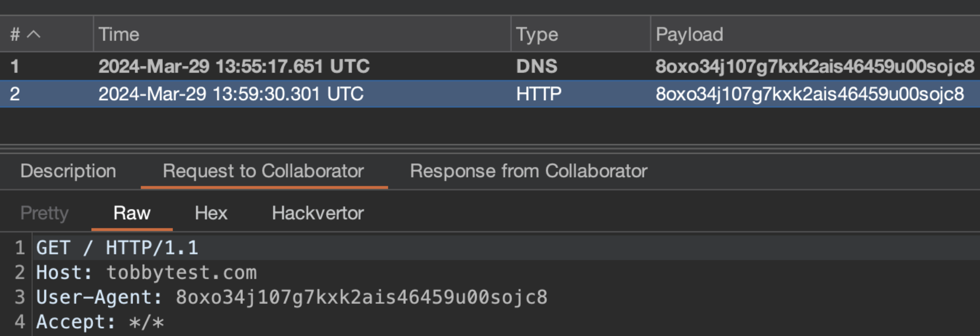The height and width of the screenshot is (336, 980).
Task: Click the GET / HTTP/1.1 request line
Action: [117, 248]
